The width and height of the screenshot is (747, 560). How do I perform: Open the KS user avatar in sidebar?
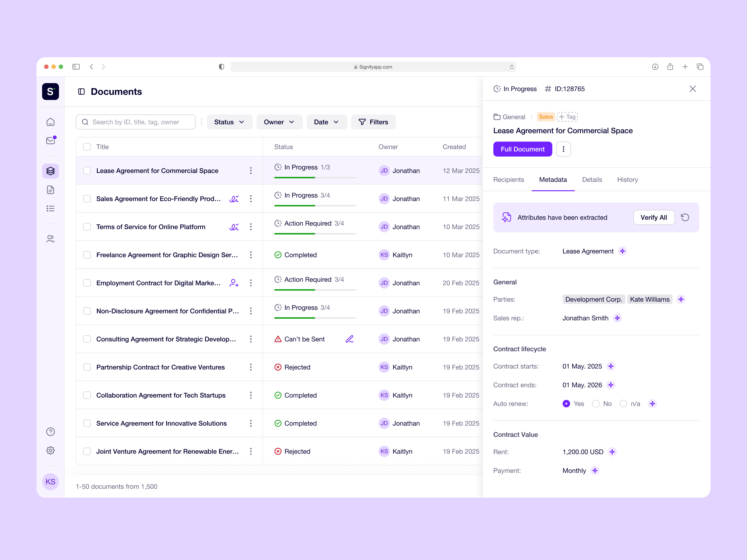click(50, 482)
